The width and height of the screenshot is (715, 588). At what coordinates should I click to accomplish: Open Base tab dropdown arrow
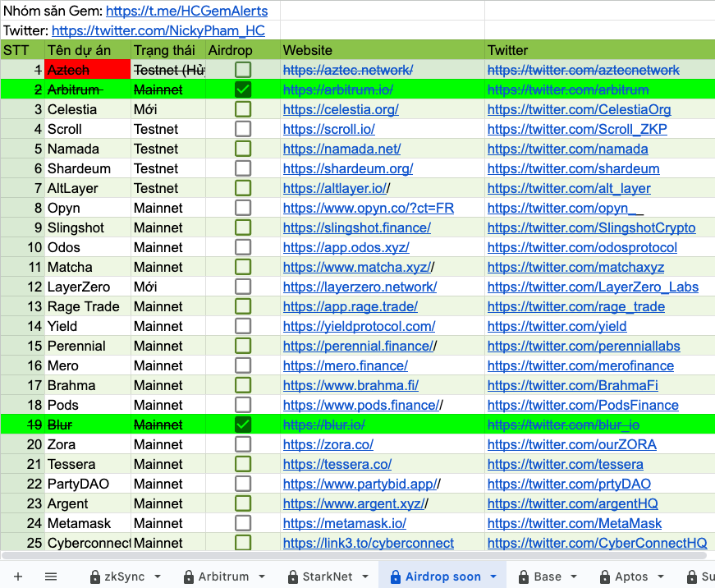[574, 577]
